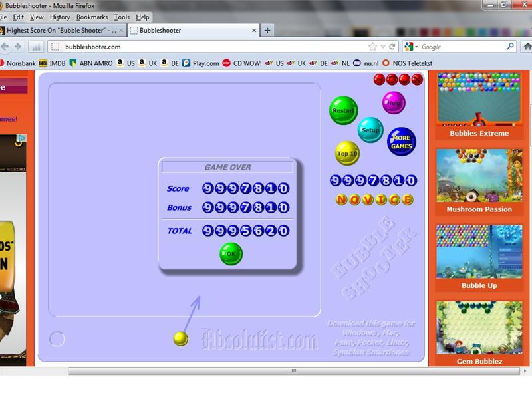Open the Bookmarks menu
Viewport: 532px width, 399px height.
(x=92, y=17)
